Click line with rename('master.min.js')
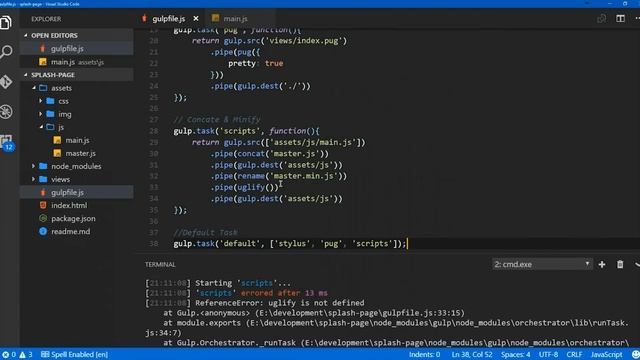640x360 pixels. click(278, 176)
